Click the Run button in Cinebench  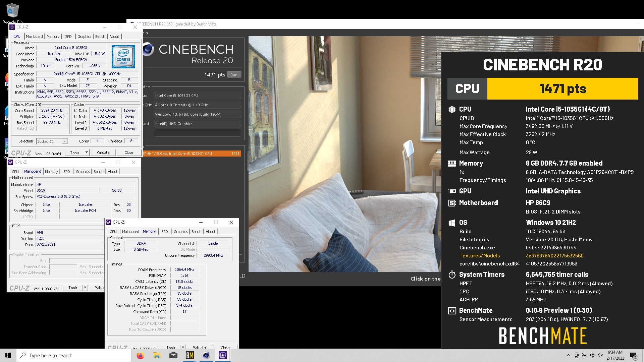pos(234,75)
